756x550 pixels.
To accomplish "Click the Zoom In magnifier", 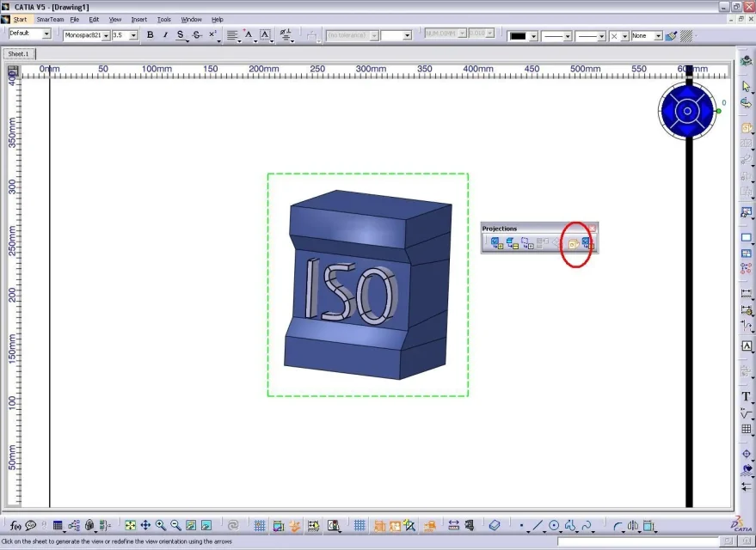I will coord(161,525).
